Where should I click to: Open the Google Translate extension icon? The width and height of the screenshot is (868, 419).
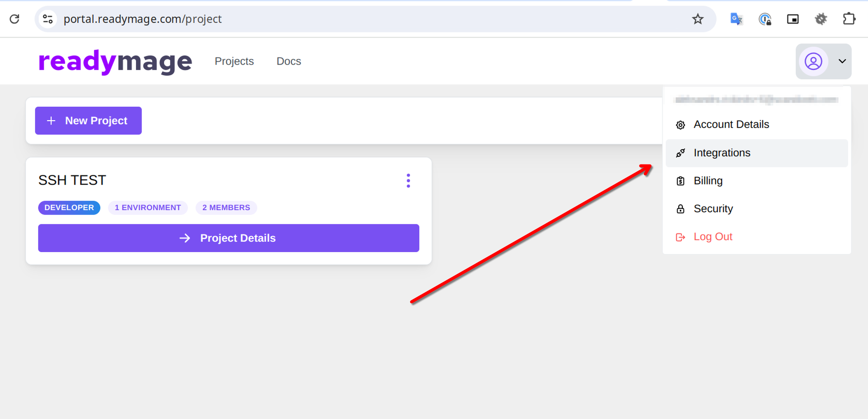(x=736, y=19)
